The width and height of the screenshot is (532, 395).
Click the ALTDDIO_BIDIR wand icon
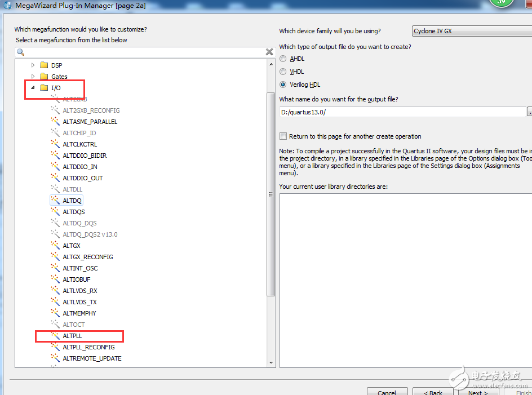pyautogui.click(x=55, y=155)
